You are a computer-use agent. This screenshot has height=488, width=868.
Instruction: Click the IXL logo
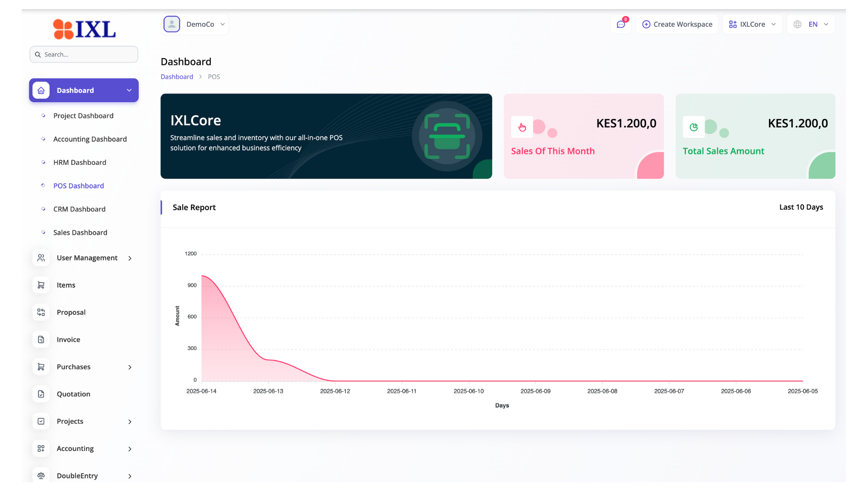(x=84, y=29)
